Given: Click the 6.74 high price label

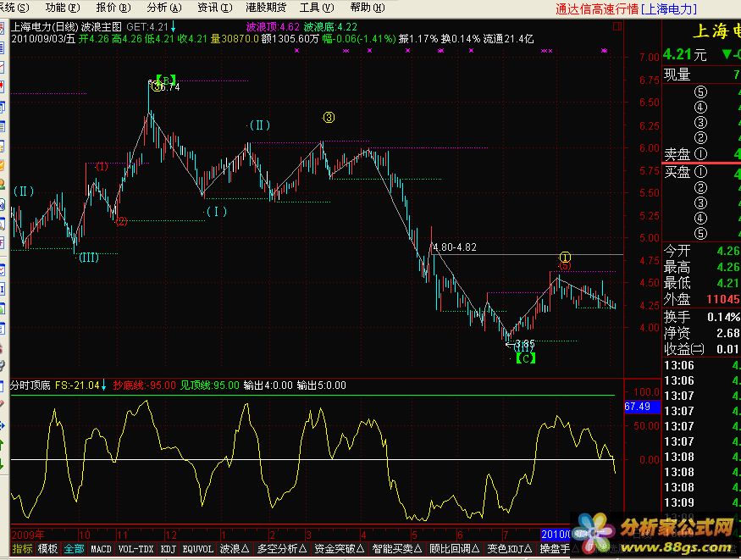Looking at the screenshot, I should click(x=169, y=87).
